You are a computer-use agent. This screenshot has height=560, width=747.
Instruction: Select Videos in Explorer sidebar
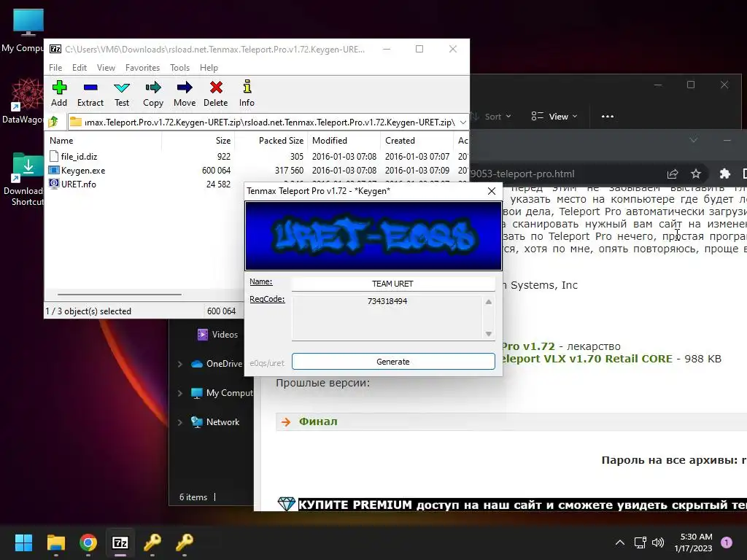[x=217, y=334]
